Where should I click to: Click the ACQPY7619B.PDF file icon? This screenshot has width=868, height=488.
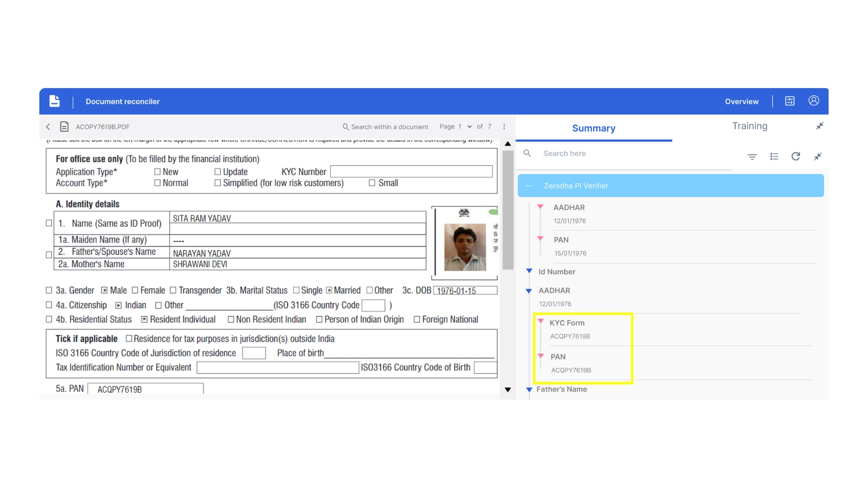tap(64, 127)
